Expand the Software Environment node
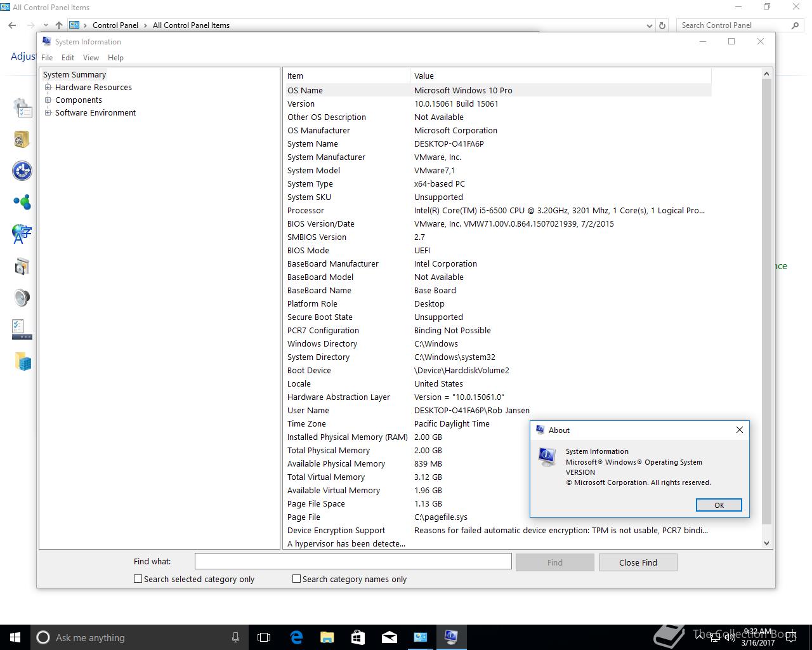Image resolution: width=812 pixels, height=650 pixels. click(x=48, y=113)
